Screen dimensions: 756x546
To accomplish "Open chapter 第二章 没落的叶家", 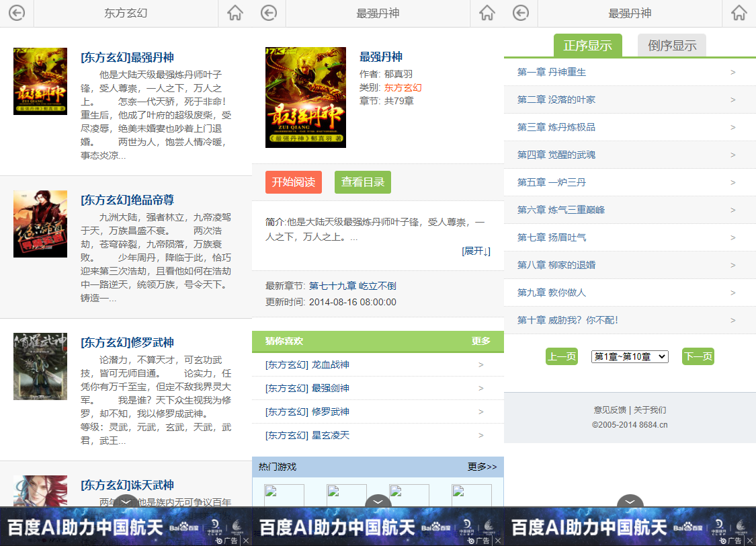I will 630,100.
